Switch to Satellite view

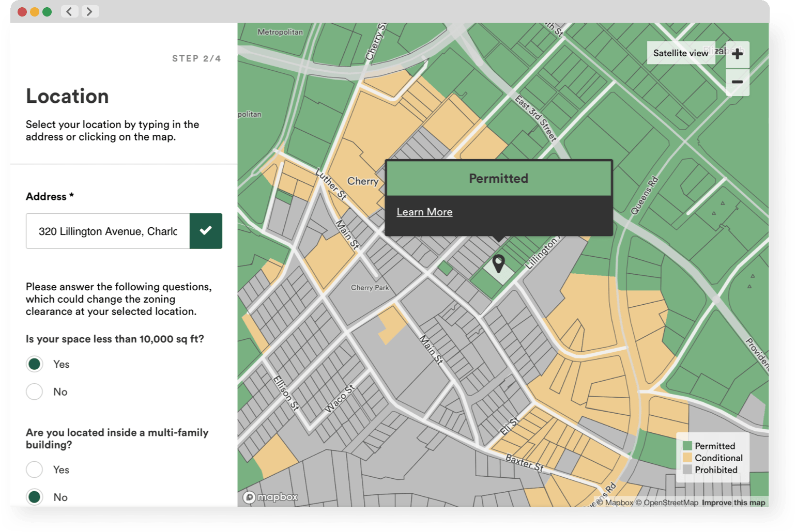click(x=681, y=53)
